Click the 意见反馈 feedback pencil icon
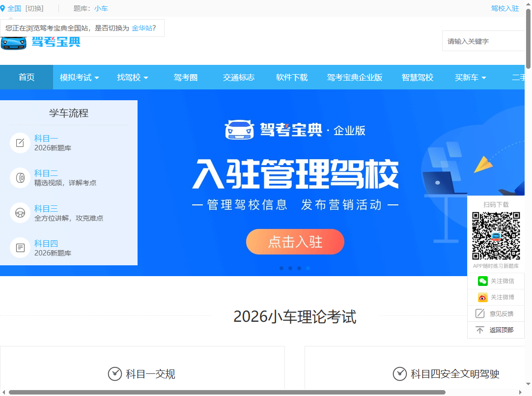Image resolution: width=532 pixels, height=396 pixels. pos(480,313)
